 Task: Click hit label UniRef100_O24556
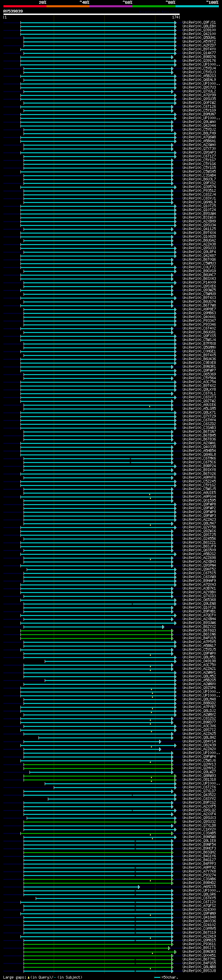(199, 539)
